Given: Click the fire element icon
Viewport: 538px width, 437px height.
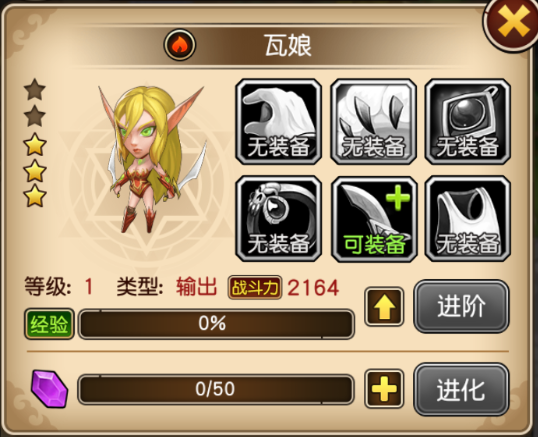Looking at the screenshot, I should point(180,45).
